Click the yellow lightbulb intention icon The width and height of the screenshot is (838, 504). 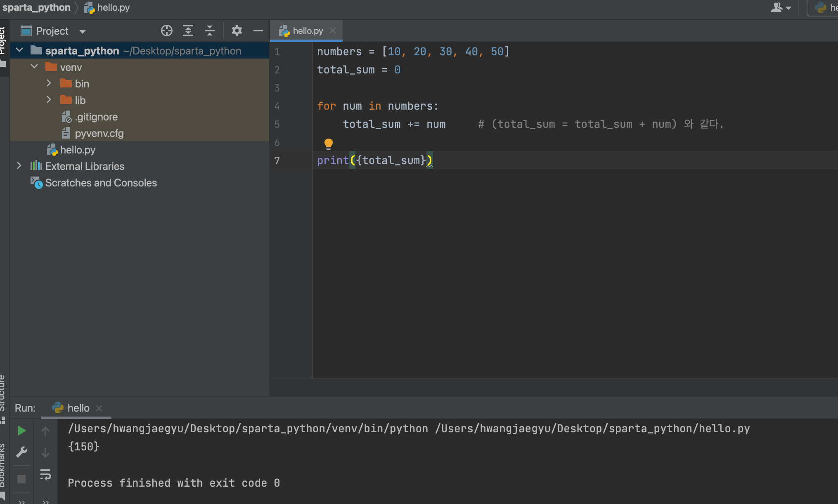click(x=329, y=144)
